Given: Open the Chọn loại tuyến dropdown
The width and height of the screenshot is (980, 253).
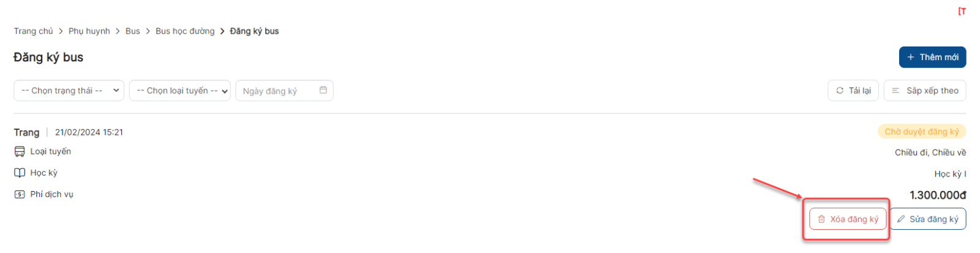Looking at the screenshot, I should [180, 90].
